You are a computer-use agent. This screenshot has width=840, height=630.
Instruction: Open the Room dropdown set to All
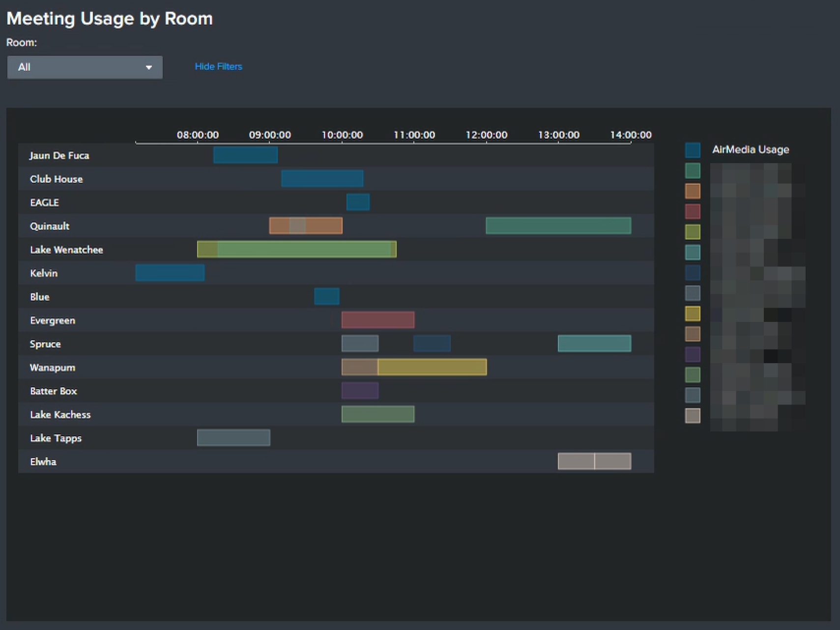(x=85, y=67)
